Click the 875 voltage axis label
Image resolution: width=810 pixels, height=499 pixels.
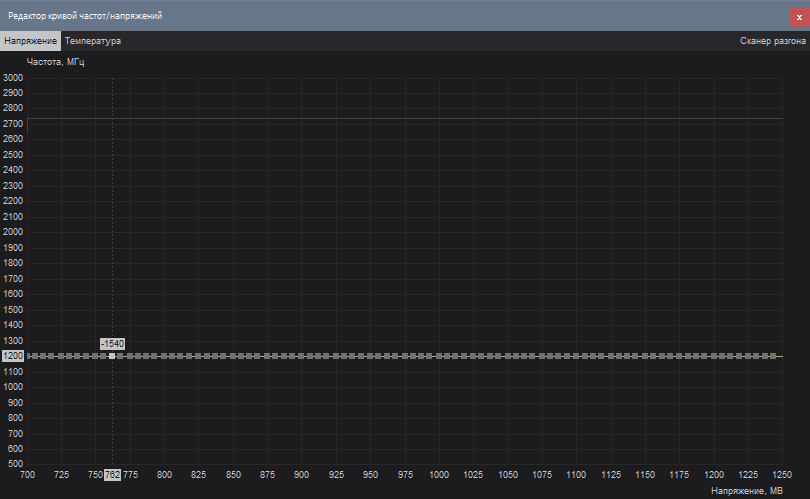[268, 475]
